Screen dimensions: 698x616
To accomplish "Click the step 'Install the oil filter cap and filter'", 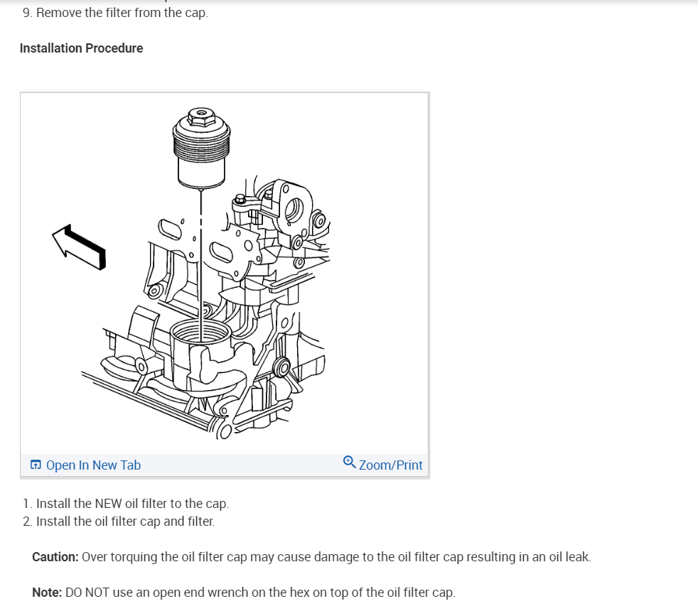I will pyautogui.click(x=126, y=522).
